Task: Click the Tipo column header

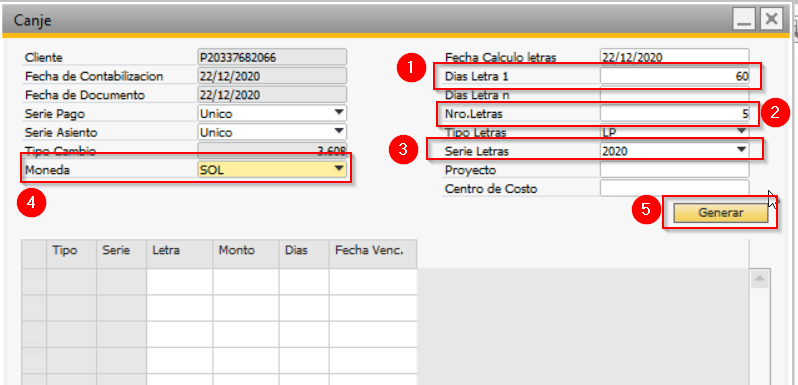Action: coord(72,254)
